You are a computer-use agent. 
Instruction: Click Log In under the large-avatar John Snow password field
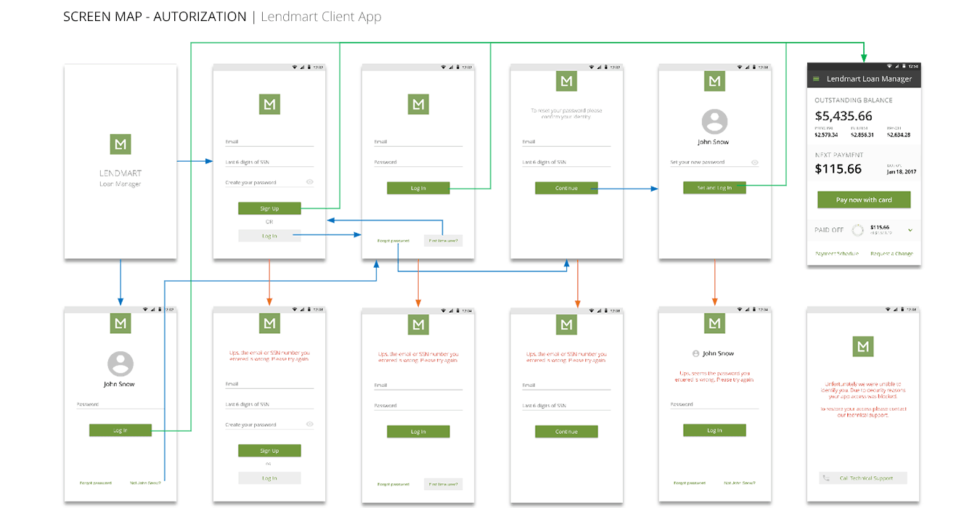point(121,430)
